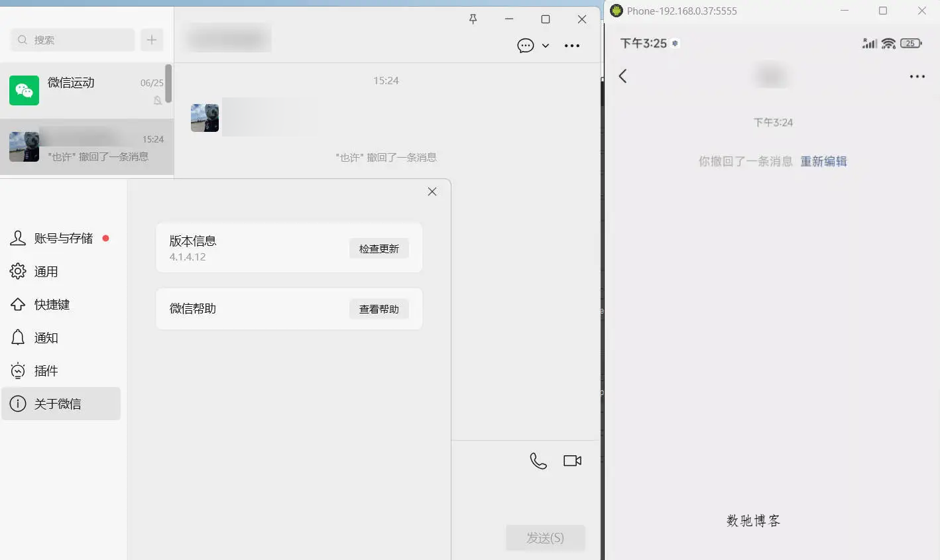Click 查看帮助 button
This screenshot has height=560, width=940.
(379, 309)
